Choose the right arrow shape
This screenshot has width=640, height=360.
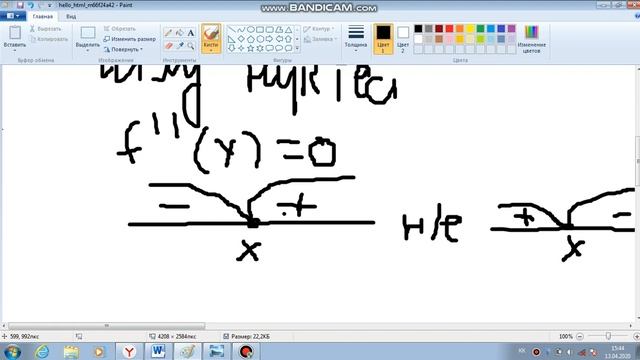pos(269,39)
